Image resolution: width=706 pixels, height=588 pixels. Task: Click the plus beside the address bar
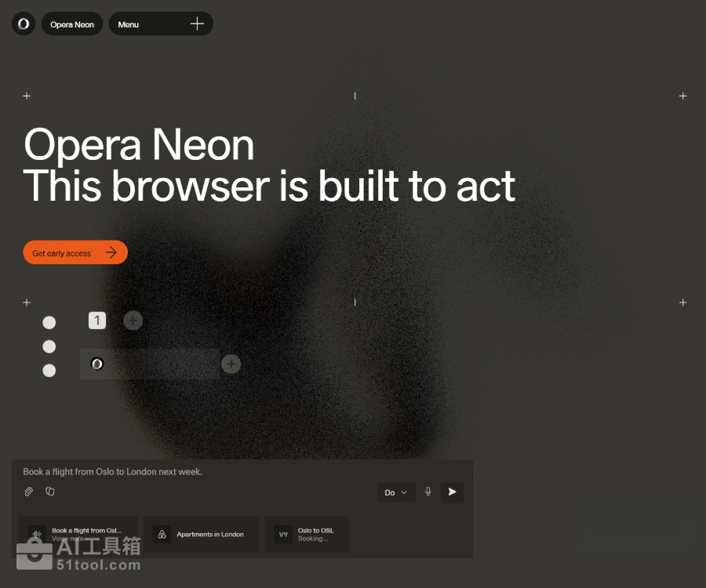231,364
